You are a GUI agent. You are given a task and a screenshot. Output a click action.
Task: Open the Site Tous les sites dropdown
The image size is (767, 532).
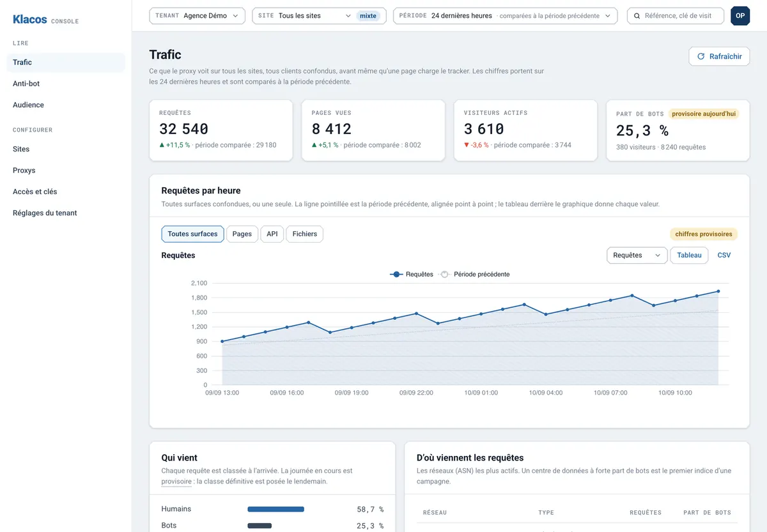point(319,16)
